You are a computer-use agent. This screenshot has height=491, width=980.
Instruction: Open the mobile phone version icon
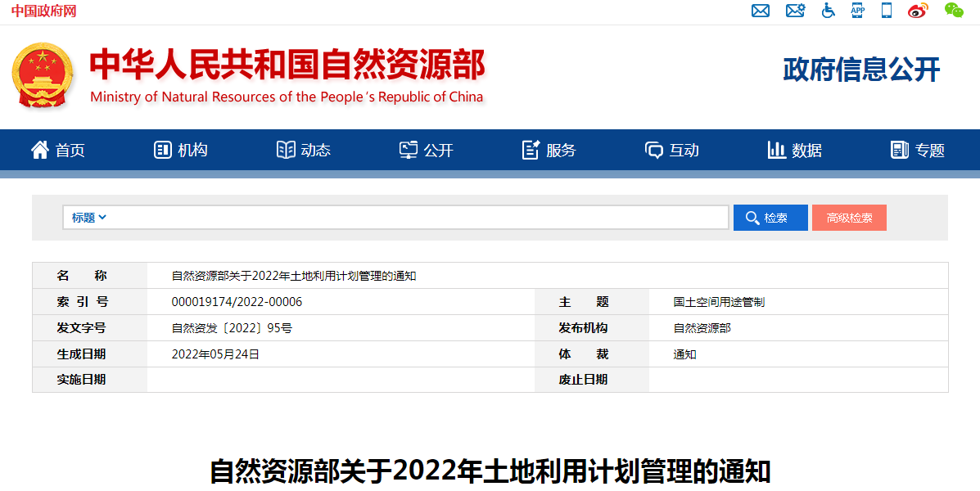tap(886, 10)
